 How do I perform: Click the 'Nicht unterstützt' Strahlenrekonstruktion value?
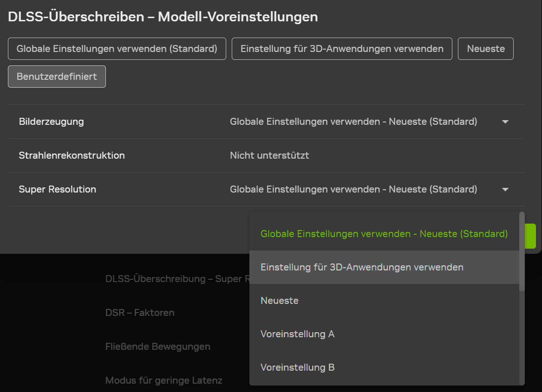click(x=269, y=155)
